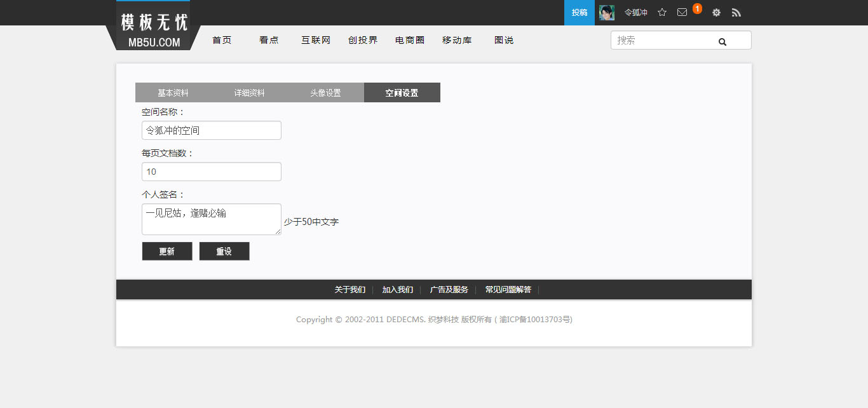Open settings via the gear icon
The image size is (868, 408).
[716, 13]
